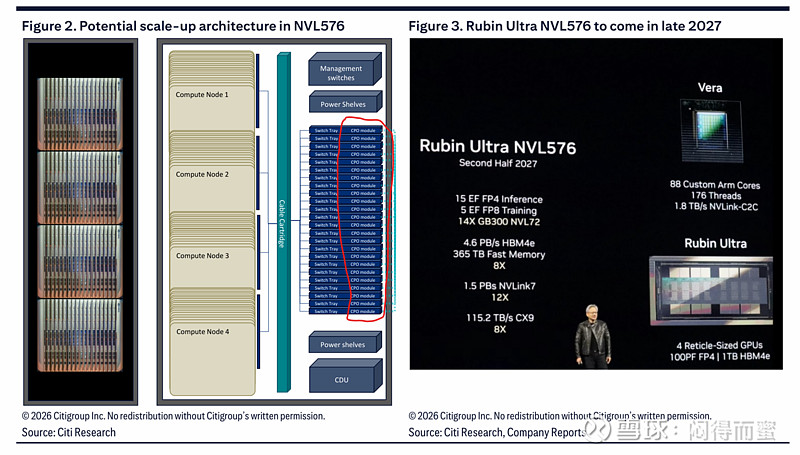Click '1.8 TB/s NVLink-C2C' line
This screenshot has width=800, height=455.
716,207
